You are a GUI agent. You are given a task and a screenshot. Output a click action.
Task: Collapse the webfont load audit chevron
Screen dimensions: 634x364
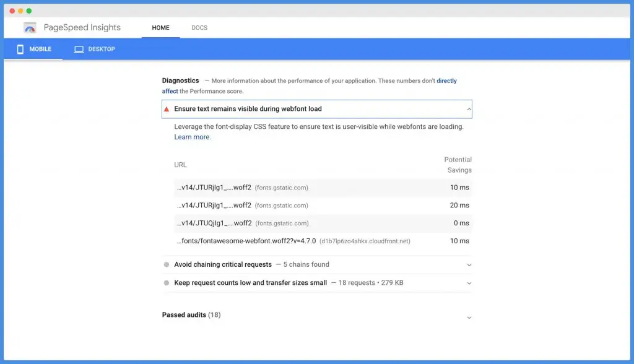[469, 109]
